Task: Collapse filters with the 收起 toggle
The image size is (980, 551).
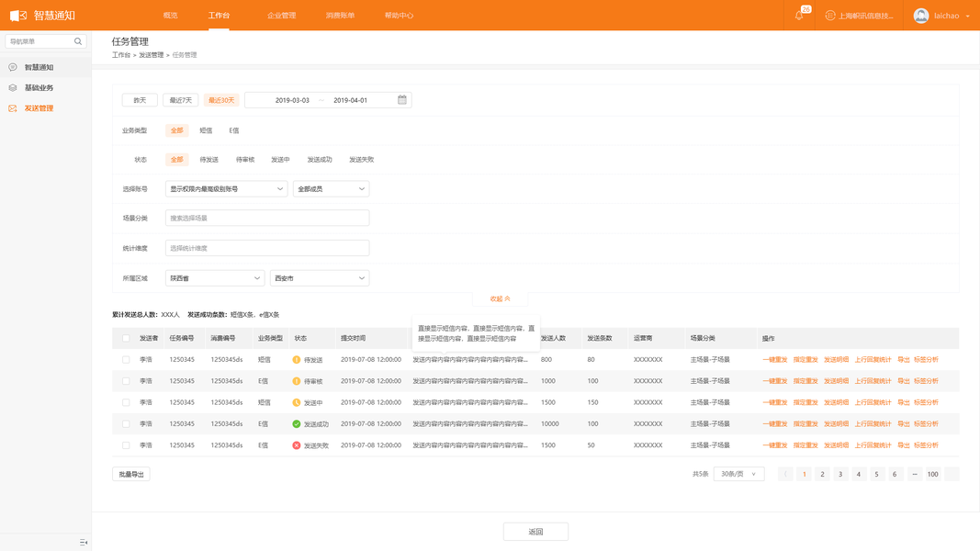Action: pos(500,298)
